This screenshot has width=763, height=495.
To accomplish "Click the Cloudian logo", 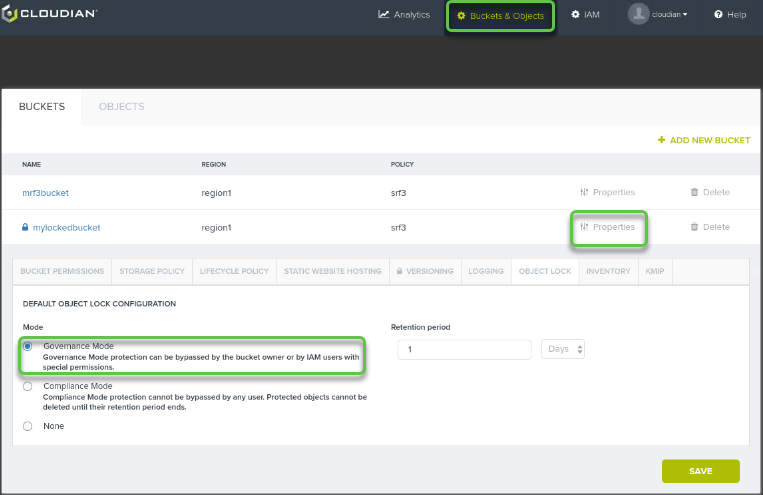I will 49,14.
